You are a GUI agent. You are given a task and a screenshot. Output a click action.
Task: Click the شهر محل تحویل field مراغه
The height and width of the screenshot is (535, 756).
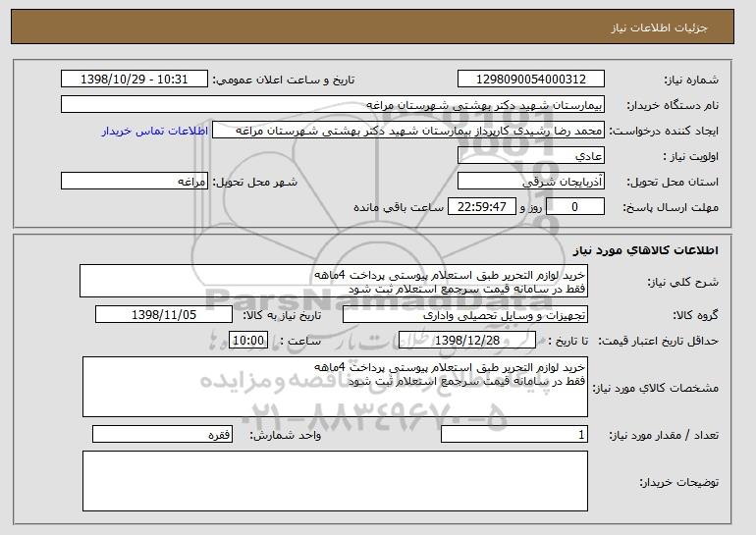click(x=135, y=182)
